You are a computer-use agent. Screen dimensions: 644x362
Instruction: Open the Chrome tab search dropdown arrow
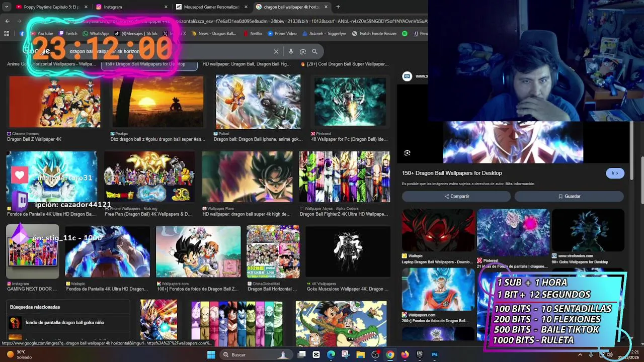[x=7, y=7]
